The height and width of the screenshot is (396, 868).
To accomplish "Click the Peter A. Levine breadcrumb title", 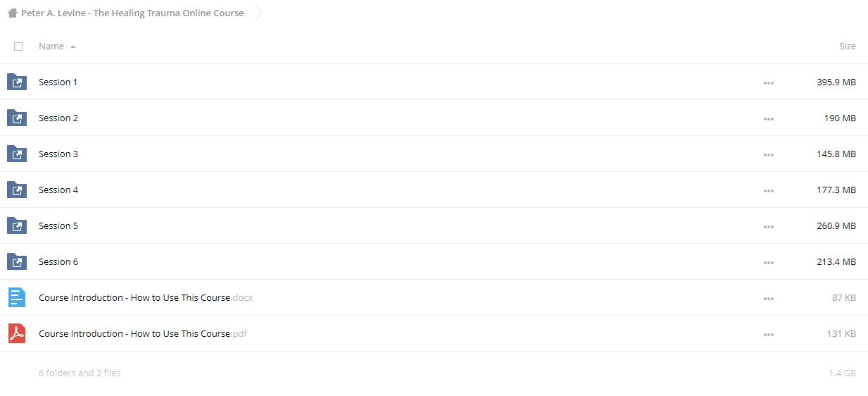I will [x=132, y=13].
